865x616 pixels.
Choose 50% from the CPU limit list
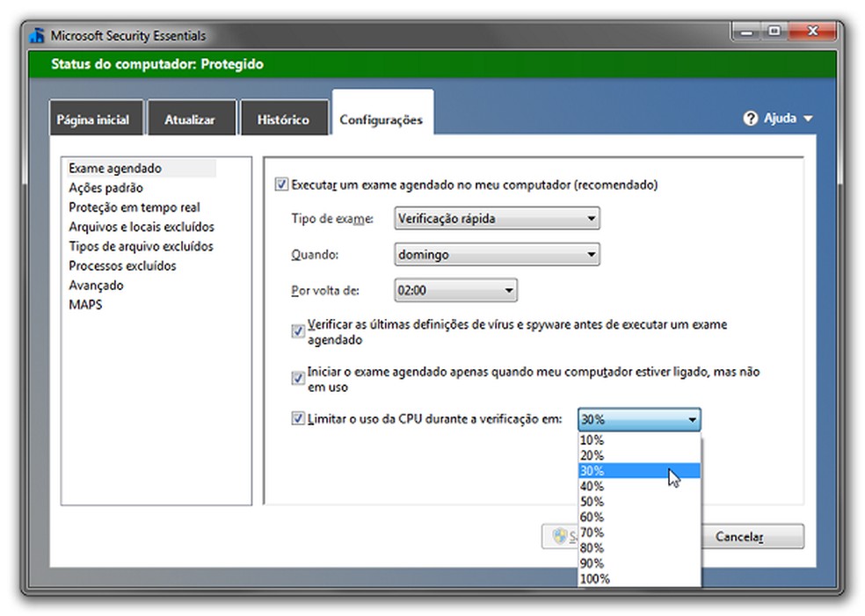pyautogui.click(x=592, y=501)
